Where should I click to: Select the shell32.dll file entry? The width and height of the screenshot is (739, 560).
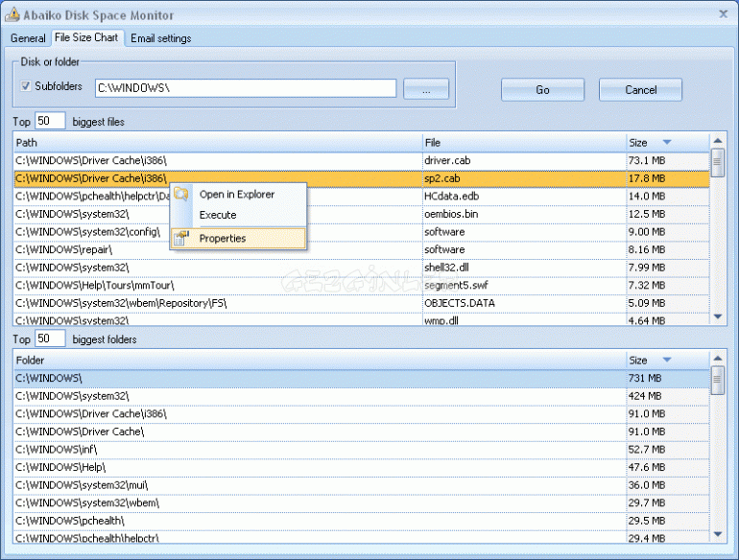(x=446, y=268)
